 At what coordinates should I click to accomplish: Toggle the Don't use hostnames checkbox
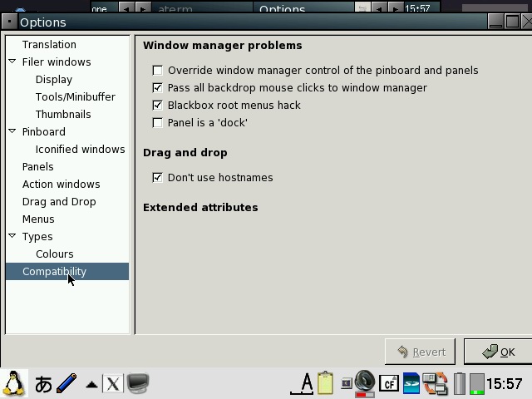click(x=157, y=178)
